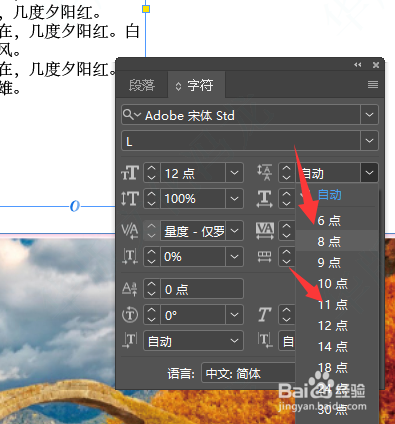Click the blue italic 0 guide marker
The width and height of the screenshot is (395, 424).
click(75, 206)
